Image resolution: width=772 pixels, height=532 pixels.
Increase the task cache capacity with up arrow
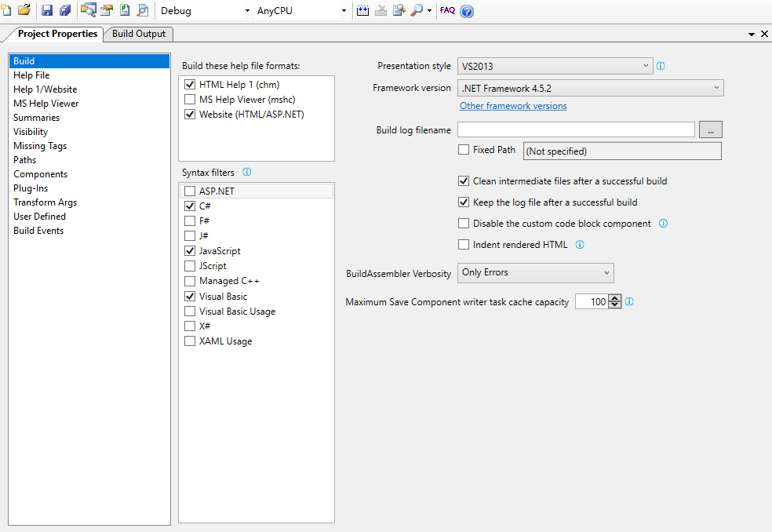point(614,297)
